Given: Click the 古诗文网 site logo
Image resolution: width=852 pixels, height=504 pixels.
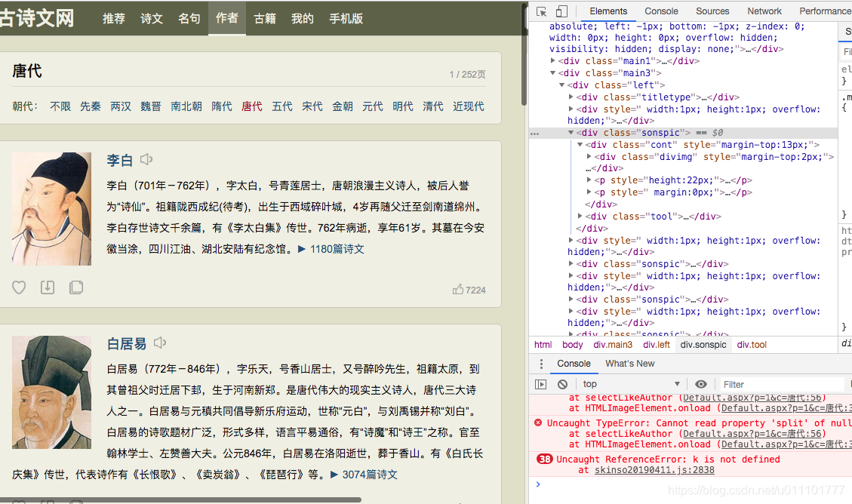Looking at the screenshot, I should click(x=37, y=18).
